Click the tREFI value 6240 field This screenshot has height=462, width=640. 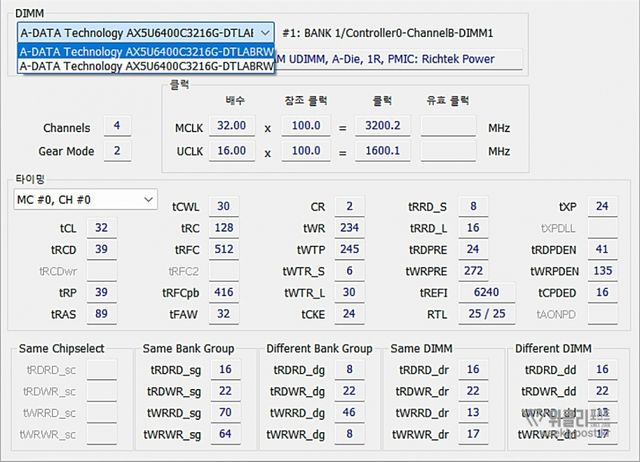tap(471, 292)
